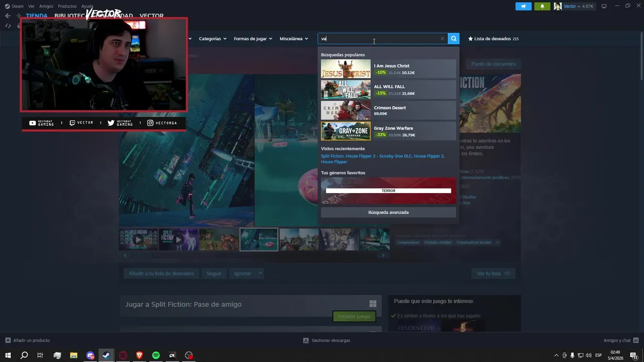Open the Steam announcements megaphone button
The height and width of the screenshot is (362, 644).
point(523,7)
